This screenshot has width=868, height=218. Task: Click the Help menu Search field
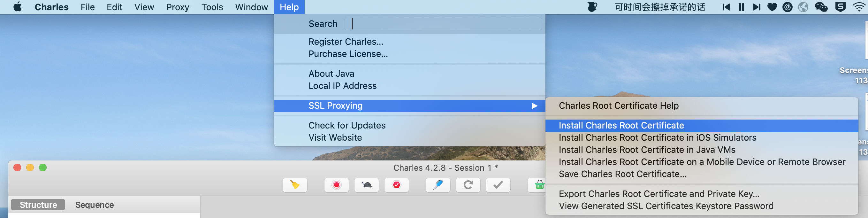pyautogui.click(x=443, y=24)
